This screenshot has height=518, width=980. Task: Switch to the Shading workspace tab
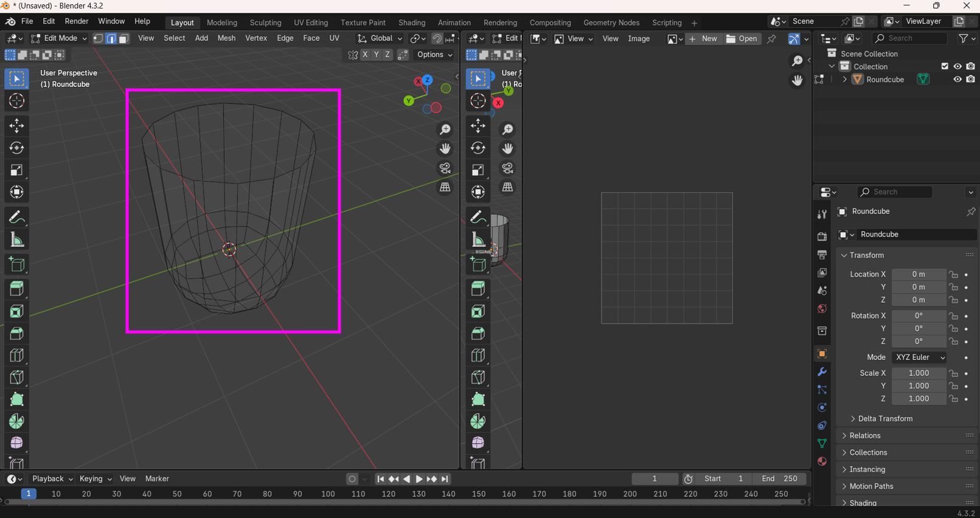tap(412, 22)
